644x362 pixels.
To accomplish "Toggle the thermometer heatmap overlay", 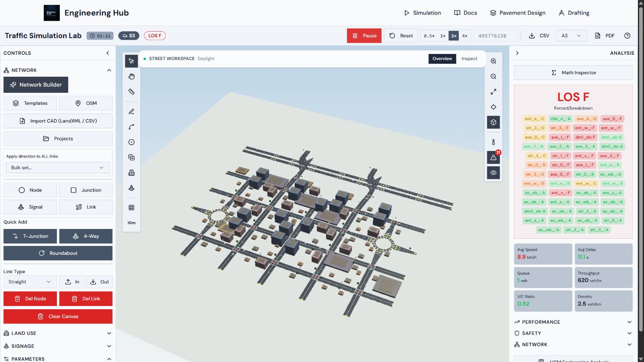I will click(493, 142).
